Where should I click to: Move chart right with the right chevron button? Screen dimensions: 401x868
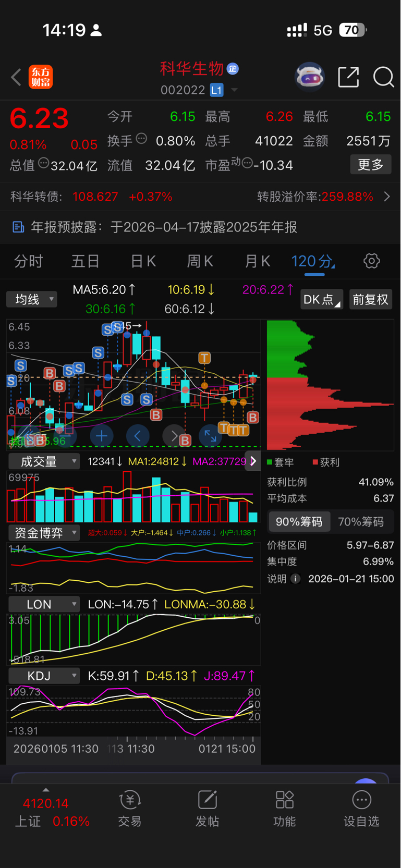pos(174,436)
